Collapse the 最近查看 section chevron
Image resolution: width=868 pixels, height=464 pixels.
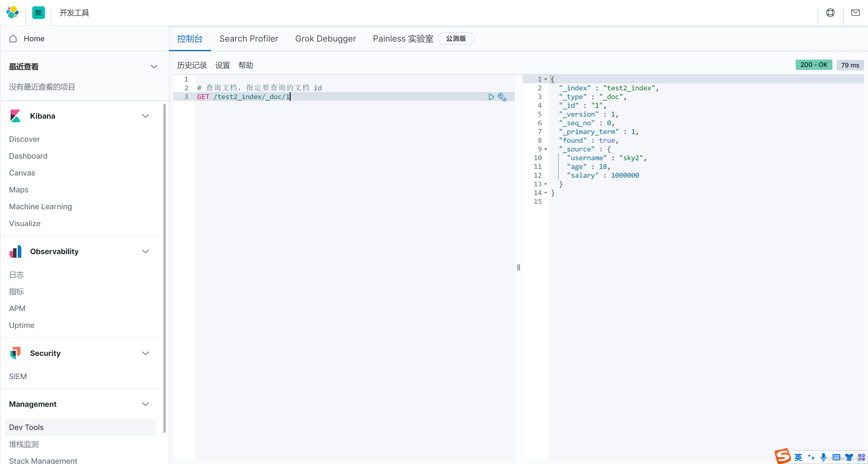(x=154, y=67)
